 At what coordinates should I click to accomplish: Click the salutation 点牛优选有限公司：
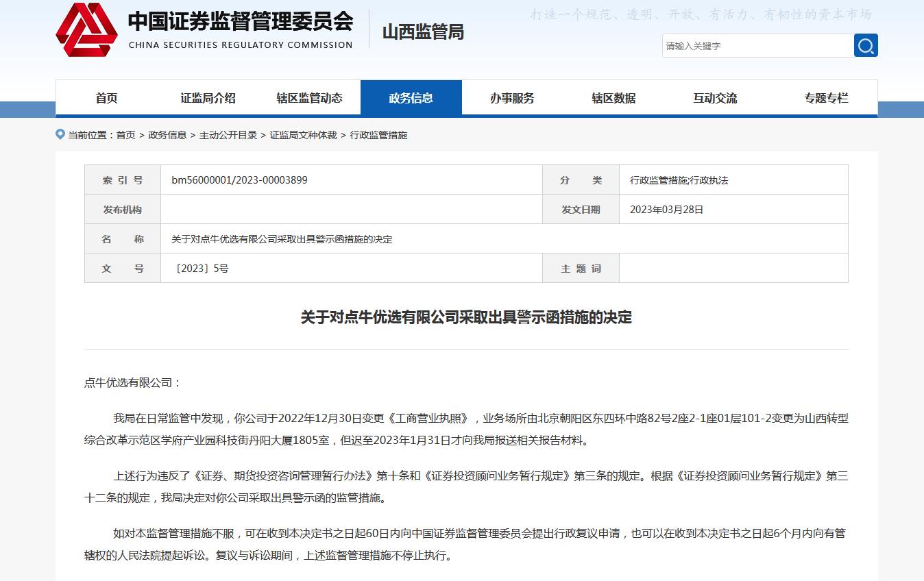(x=133, y=382)
